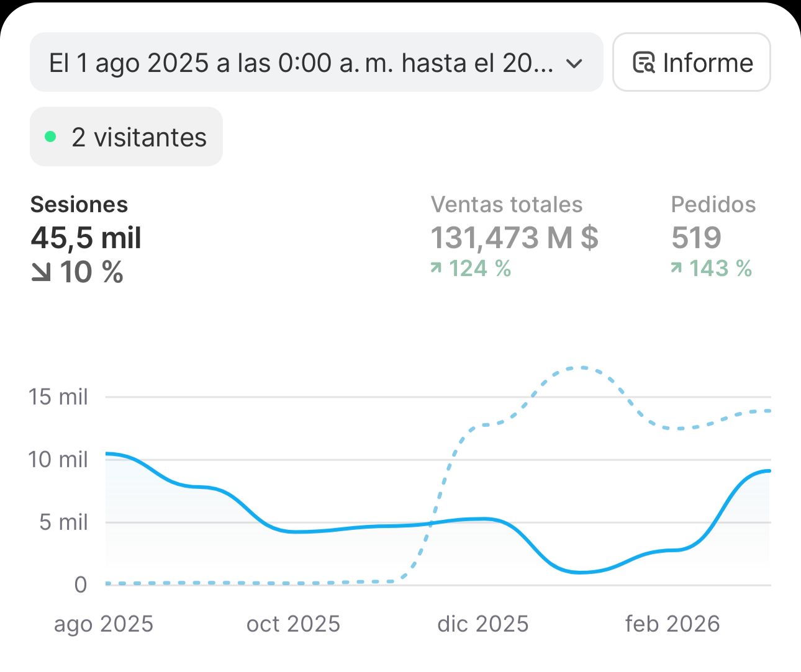
Task: Click the green dot beside "2 visitantes"
Action: point(52,135)
